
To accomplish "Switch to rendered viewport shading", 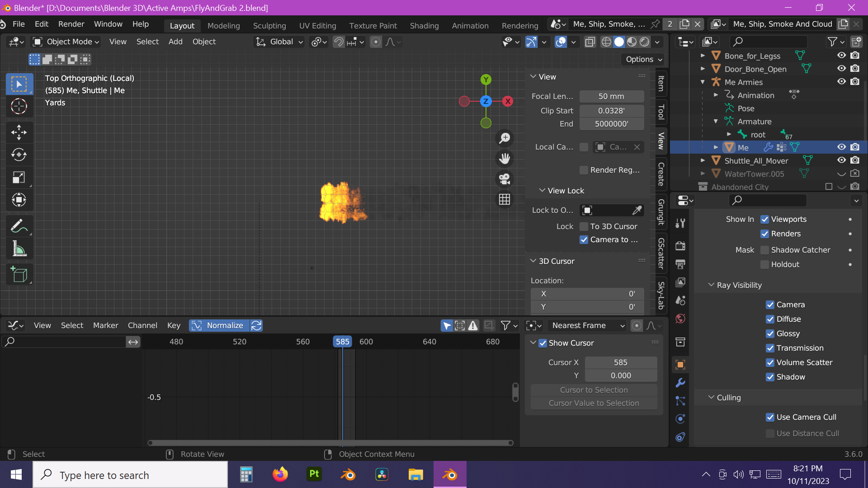I will point(644,42).
